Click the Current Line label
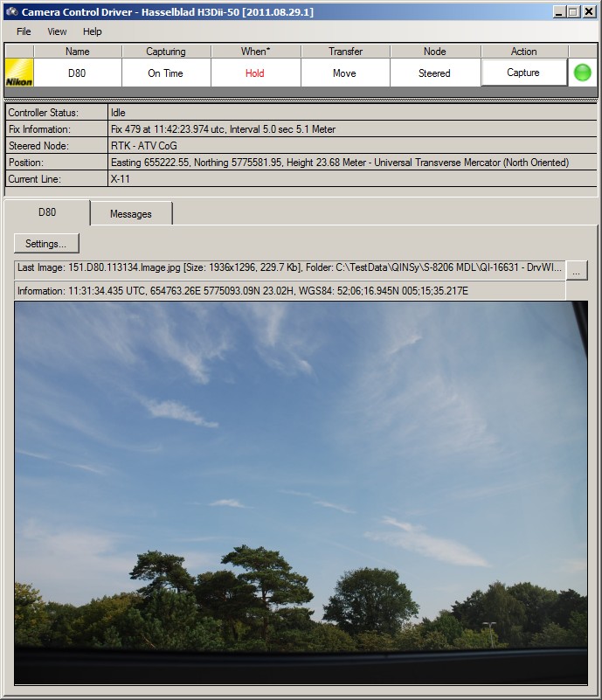602x700 pixels. [x=56, y=178]
